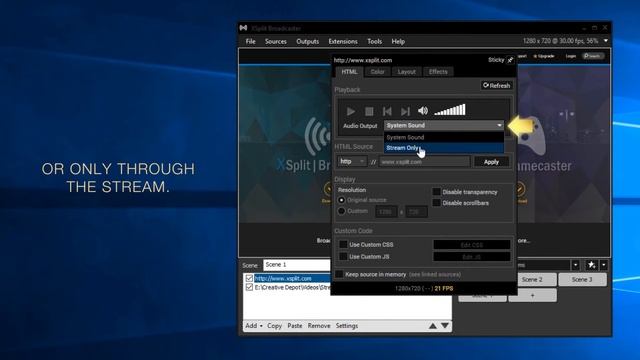Choose System Sound from the list
This screenshot has width=640, height=360.
coord(444,137)
